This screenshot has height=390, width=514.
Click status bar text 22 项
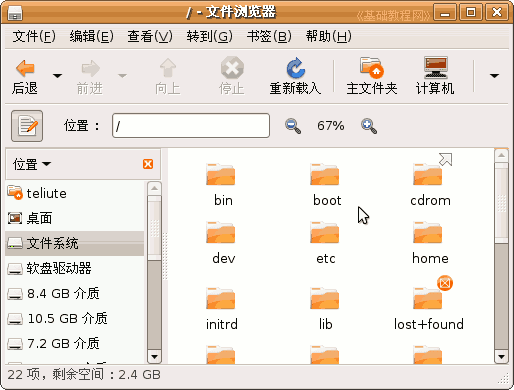(x=23, y=375)
